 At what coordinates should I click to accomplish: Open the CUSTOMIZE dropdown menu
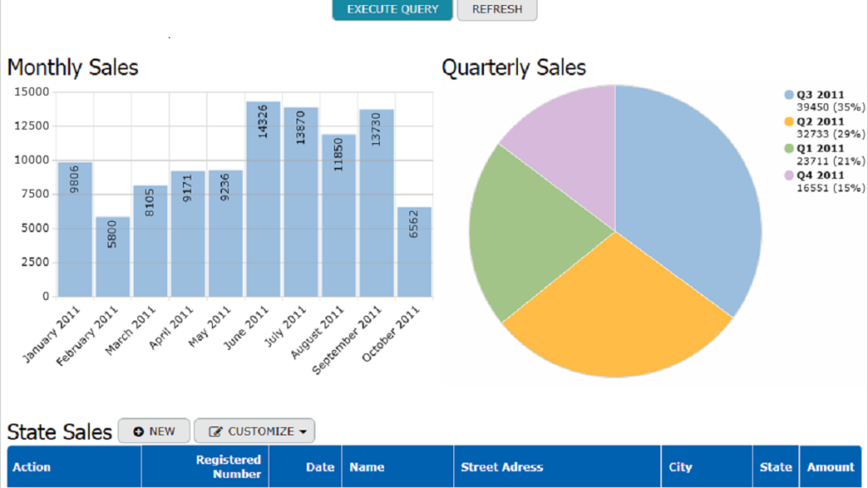coord(253,430)
